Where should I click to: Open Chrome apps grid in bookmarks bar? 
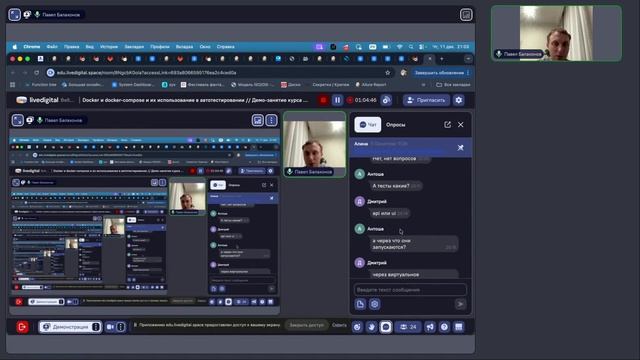click(13, 84)
